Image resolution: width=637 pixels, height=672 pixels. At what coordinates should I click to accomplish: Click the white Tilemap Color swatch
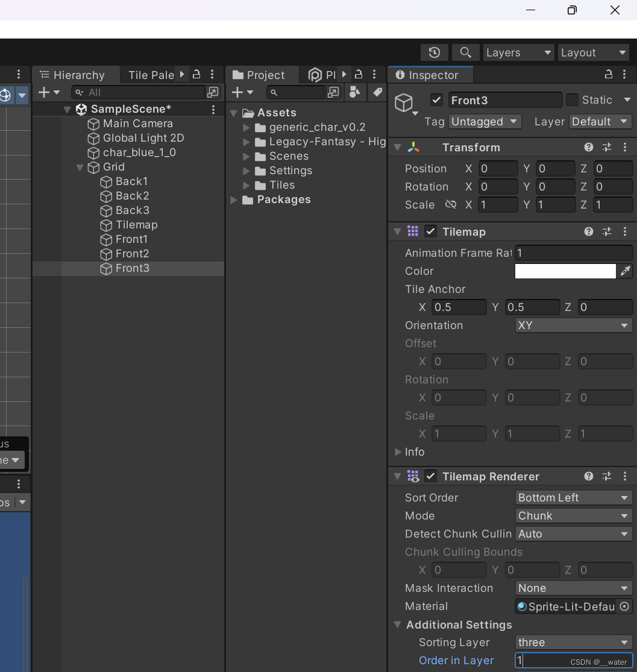pos(565,271)
